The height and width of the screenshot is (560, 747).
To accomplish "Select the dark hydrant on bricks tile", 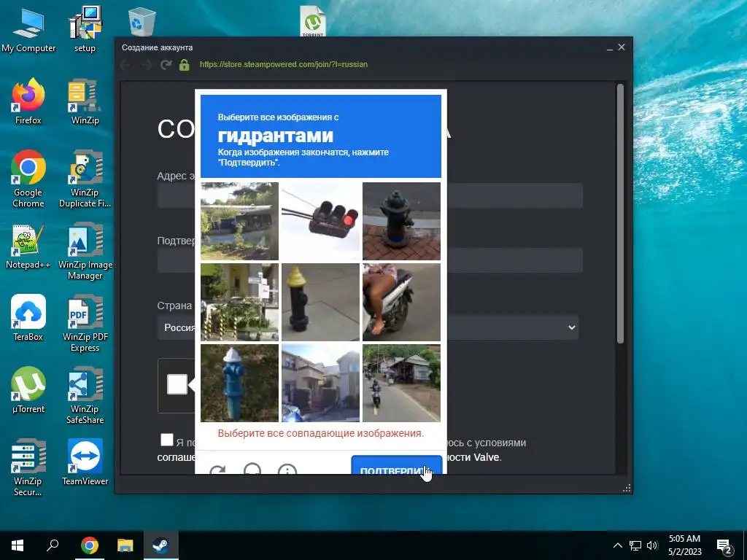I will point(401,221).
